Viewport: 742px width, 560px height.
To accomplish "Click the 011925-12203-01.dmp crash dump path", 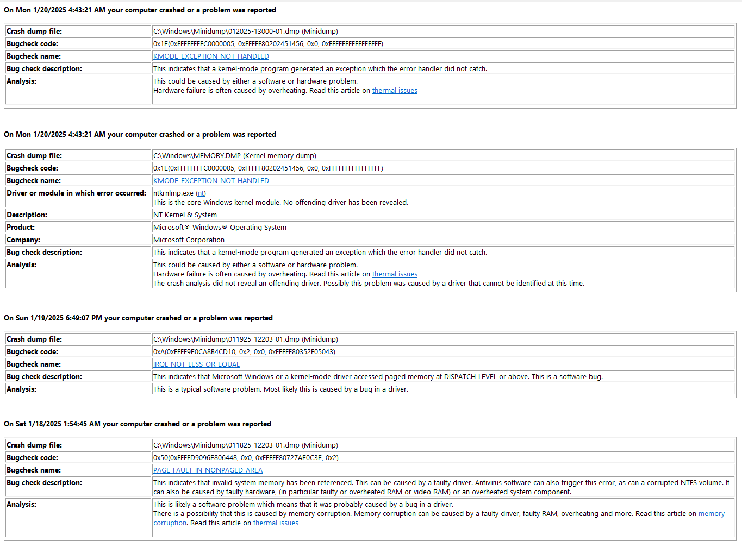I will 246,339.
